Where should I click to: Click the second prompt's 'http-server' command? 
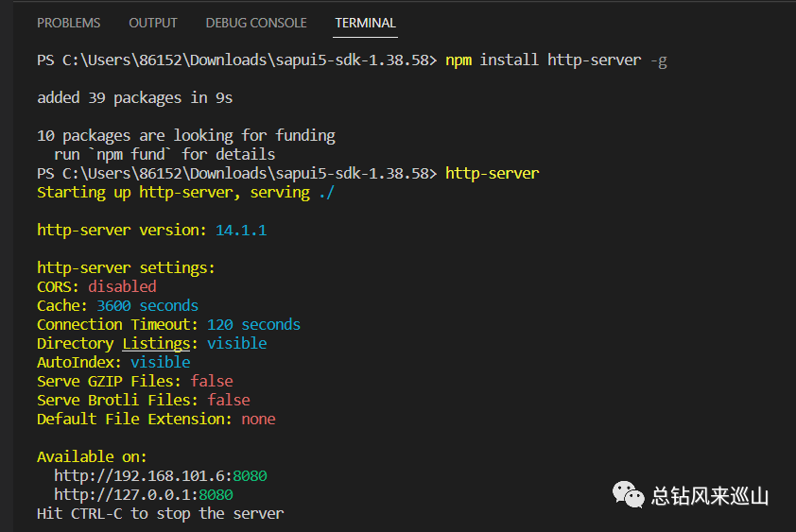[x=492, y=174]
